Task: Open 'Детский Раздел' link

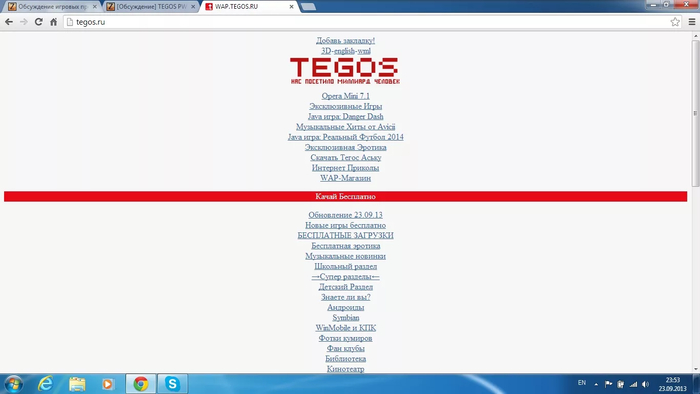Action: (x=346, y=287)
